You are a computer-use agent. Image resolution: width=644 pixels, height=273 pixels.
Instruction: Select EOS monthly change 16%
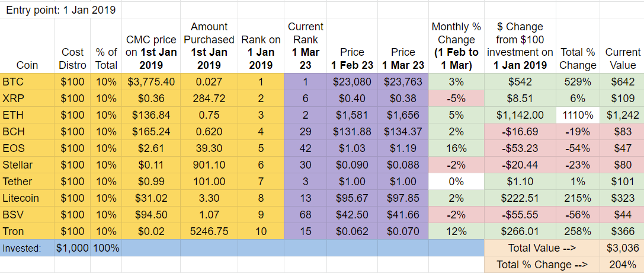point(456,148)
